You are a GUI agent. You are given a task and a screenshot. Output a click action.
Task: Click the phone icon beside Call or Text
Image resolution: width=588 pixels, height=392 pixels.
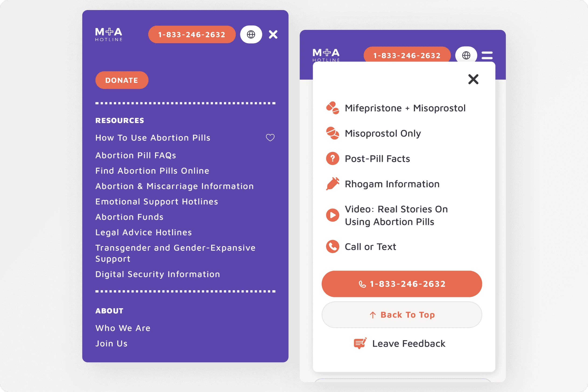coord(332,247)
